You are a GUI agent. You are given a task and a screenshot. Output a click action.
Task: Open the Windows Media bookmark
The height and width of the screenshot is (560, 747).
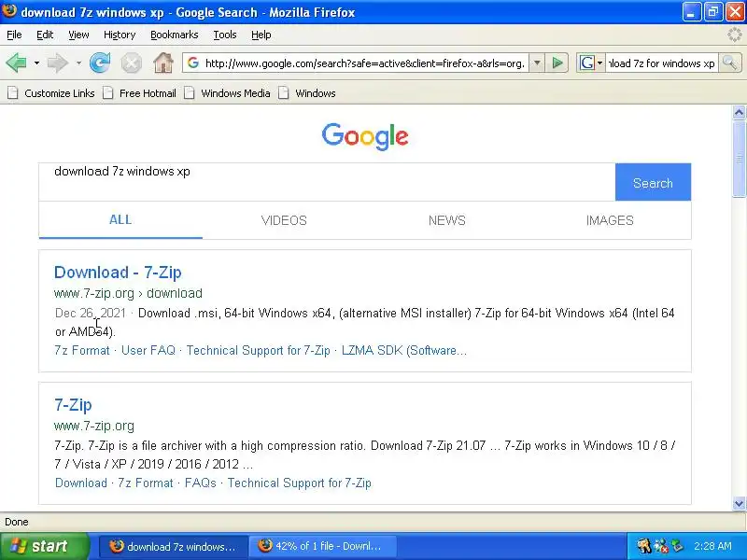228,92
